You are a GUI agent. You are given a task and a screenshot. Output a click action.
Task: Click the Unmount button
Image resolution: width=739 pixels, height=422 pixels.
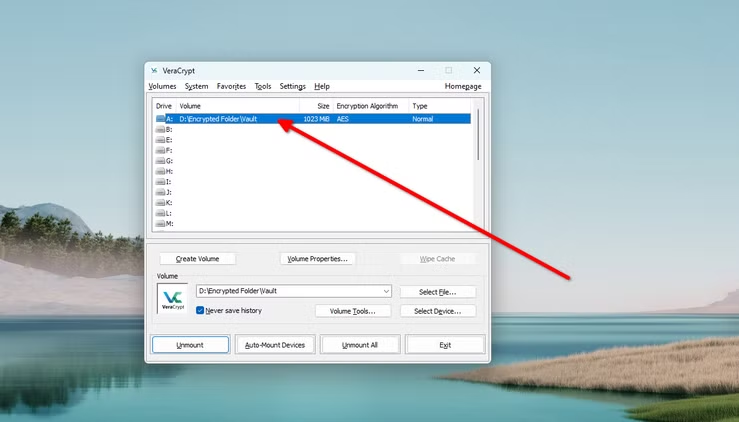click(x=190, y=344)
